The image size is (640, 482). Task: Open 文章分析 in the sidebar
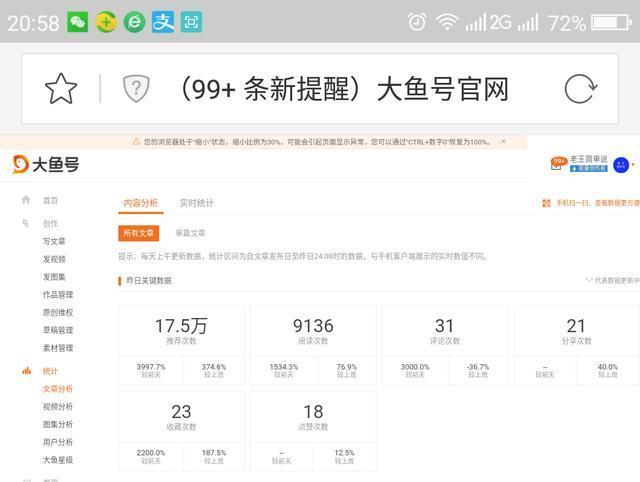click(58, 389)
